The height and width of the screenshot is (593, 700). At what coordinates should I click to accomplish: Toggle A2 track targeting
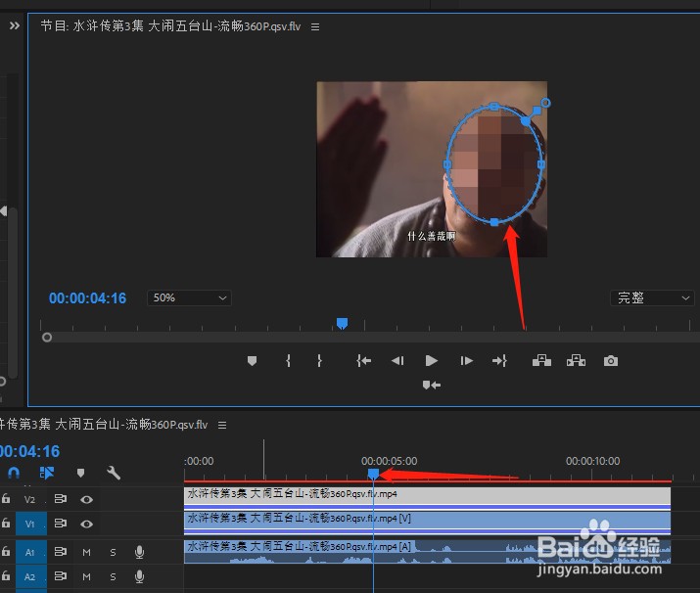pos(30,577)
